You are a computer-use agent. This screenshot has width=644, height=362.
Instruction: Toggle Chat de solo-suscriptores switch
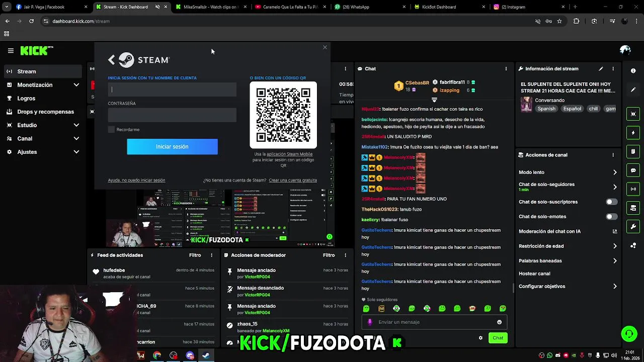[611, 202]
